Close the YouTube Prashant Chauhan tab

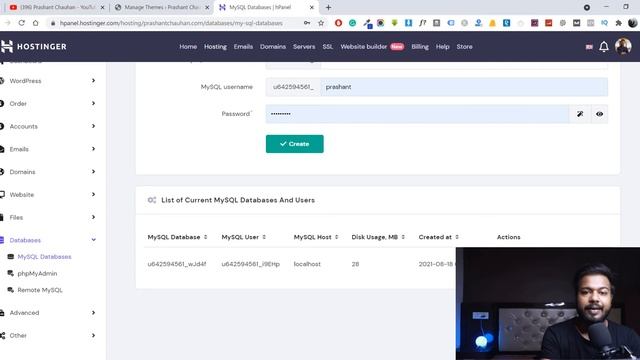click(x=102, y=7)
